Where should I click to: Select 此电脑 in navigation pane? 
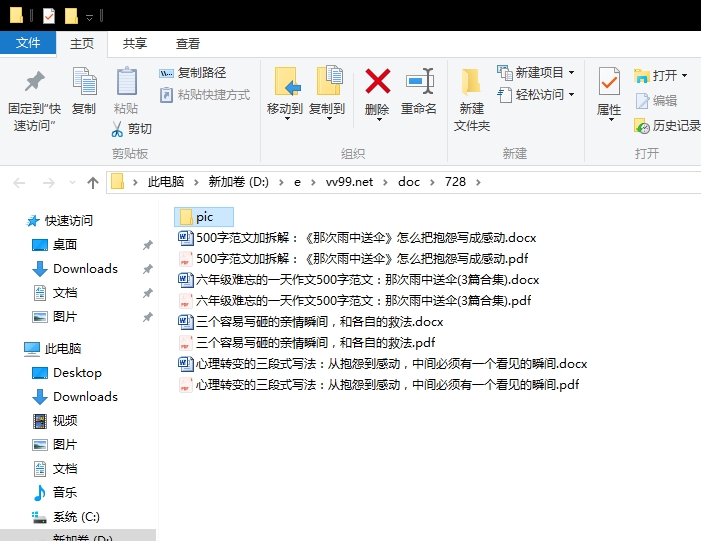click(x=52, y=348)
